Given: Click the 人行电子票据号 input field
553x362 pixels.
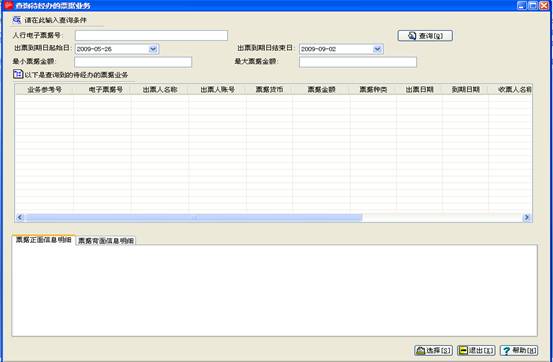Looking at the screenshot, I should (x=151, y=35).
